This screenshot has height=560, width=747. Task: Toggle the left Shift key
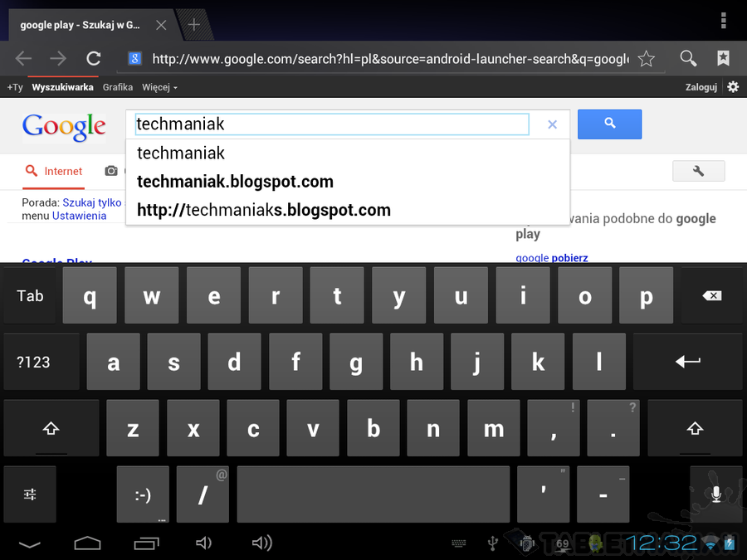point(51,429)
